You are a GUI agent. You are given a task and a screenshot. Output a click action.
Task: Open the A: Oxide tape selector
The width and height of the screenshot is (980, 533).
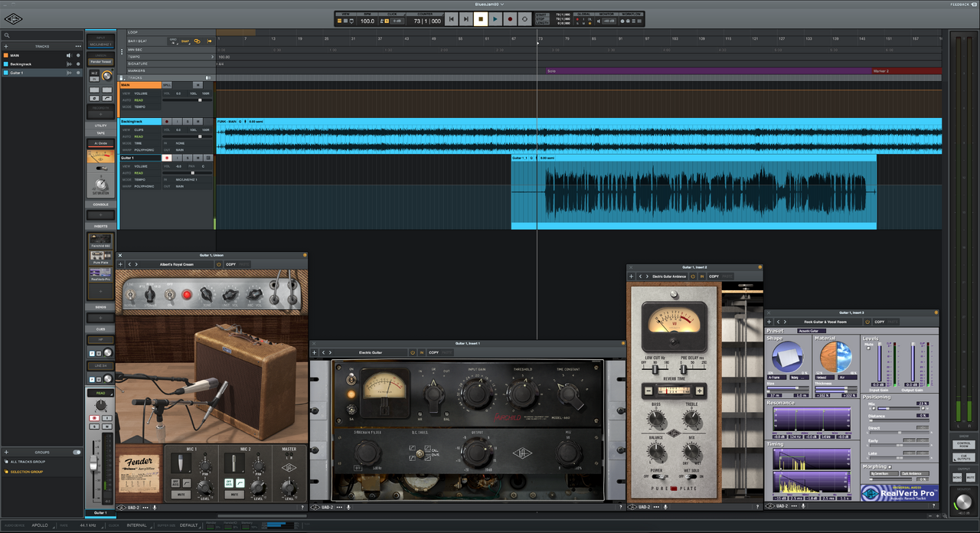[x=100, y=143]
